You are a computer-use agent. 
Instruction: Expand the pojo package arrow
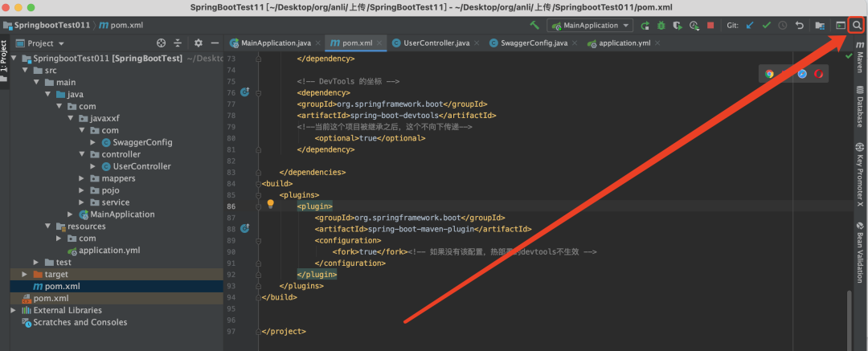[x=81, y=190]
